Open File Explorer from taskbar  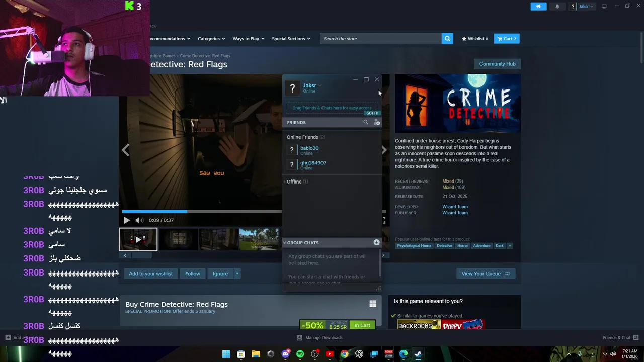[256, 354]
